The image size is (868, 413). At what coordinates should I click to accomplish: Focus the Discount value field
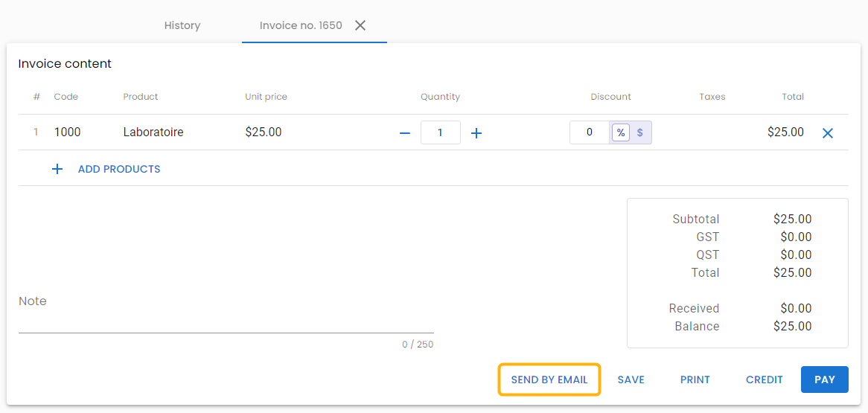click(590, 133)
